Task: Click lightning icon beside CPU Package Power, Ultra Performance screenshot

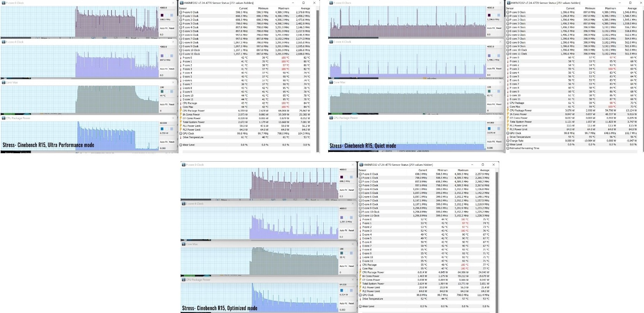Action: point(181,111)
